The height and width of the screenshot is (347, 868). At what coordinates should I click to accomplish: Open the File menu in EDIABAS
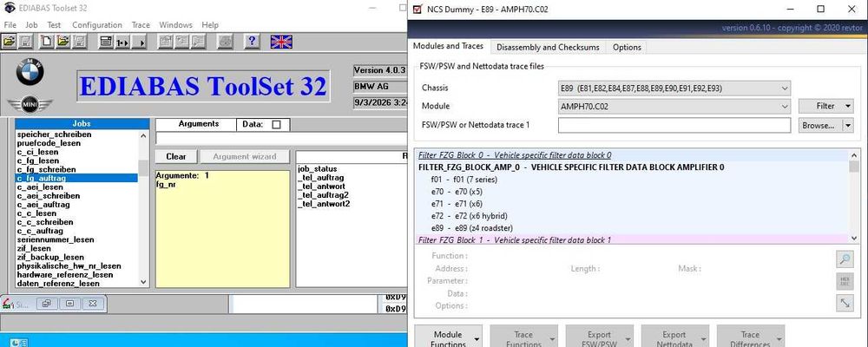click(x=10, y=25)
